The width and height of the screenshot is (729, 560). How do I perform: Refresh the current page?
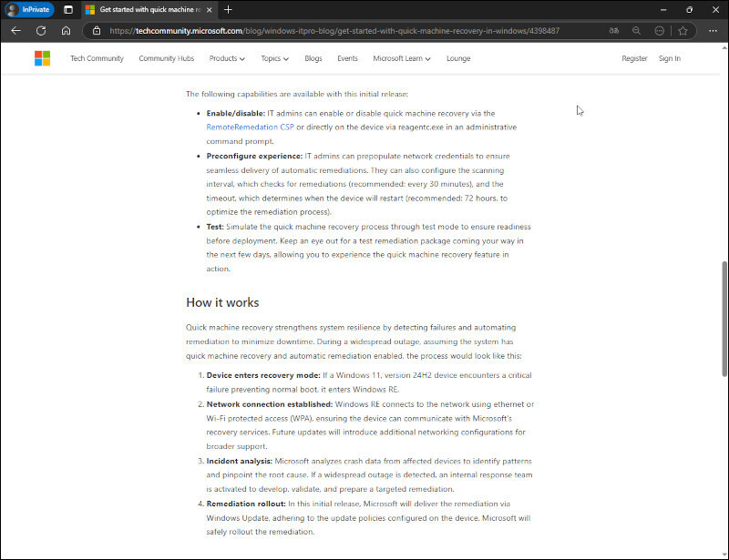[41, 31]
